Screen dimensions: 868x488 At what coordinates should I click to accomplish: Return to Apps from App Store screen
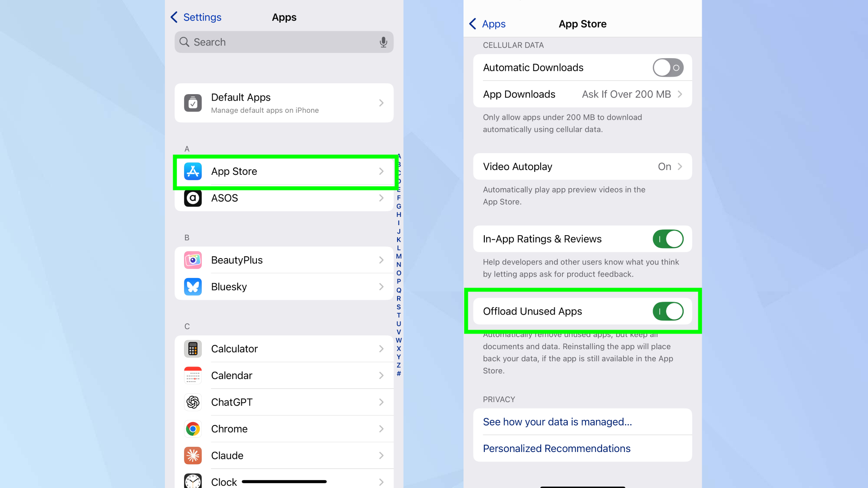click(x=486, y=24)
